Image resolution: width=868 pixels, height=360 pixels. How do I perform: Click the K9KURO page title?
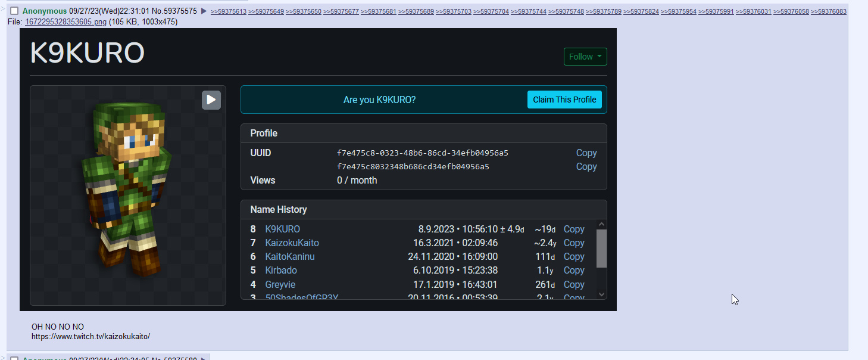[88, 53]
